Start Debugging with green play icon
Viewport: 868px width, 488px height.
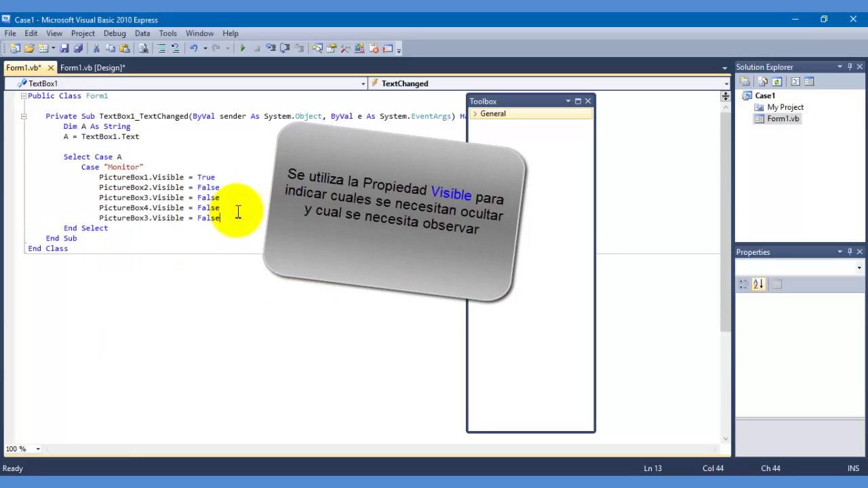pos(243,49)
